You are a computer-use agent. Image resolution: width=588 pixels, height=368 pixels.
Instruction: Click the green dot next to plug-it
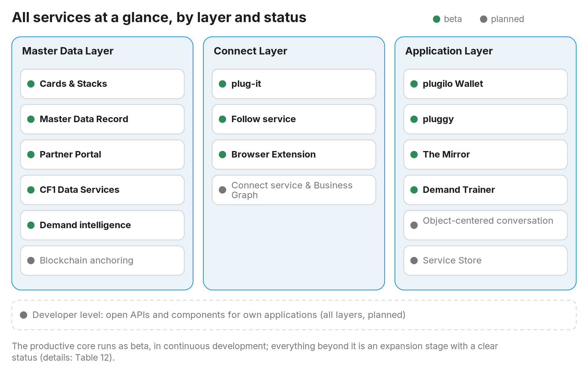(x=223, y=84)
